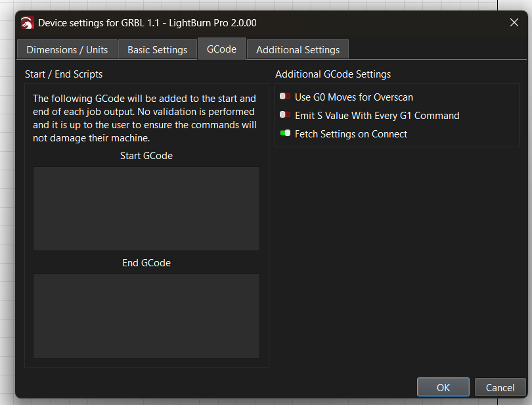Click the LightBurn logo icon in title bar
The height and width of the screenshot is (405, 532).
click(x=27, y=23)
